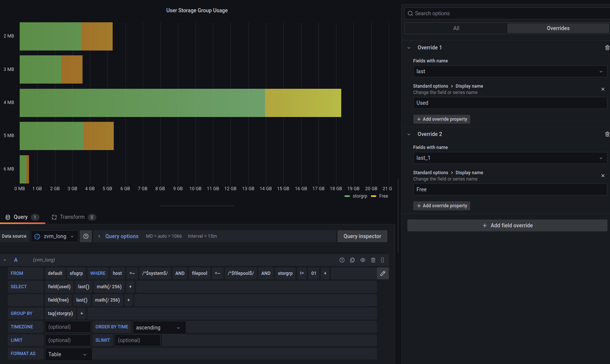Delete query A with the trash icon
The height and width of the screenshot is (364, 610).
373,260
